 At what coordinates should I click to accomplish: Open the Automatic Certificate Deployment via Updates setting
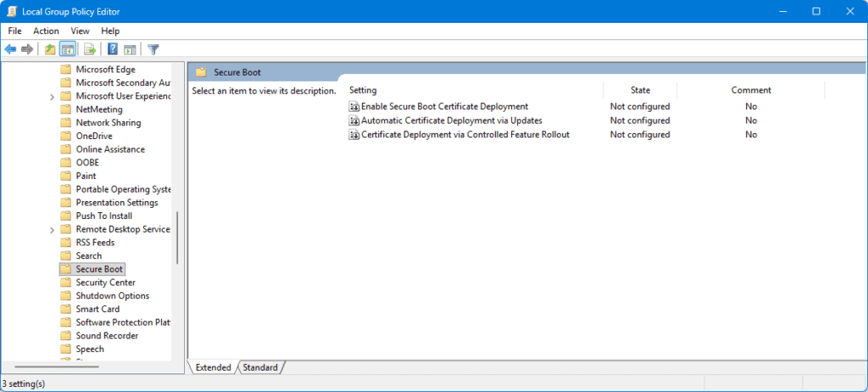[x=451, y=120]
